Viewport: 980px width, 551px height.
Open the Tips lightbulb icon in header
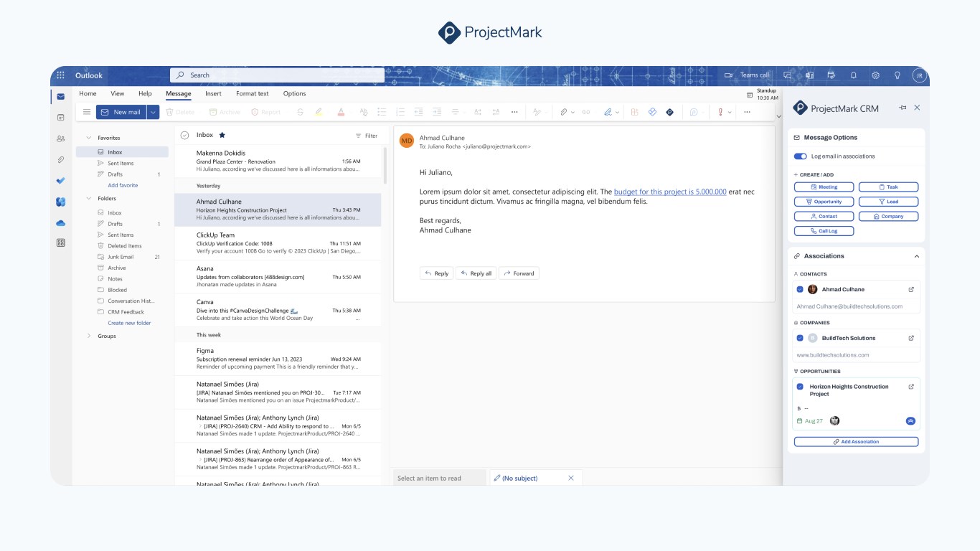tap(897, 75)
